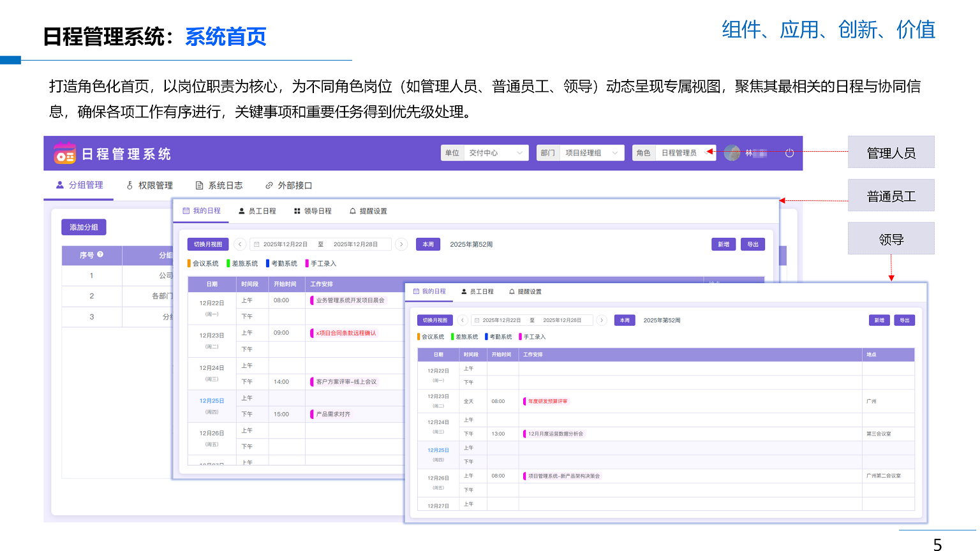Image resolution: width=980 pixels, height=551 pixels.
Task: Open the 年度研发预算评审 schedule entry
Action: (x=547, y=401)
